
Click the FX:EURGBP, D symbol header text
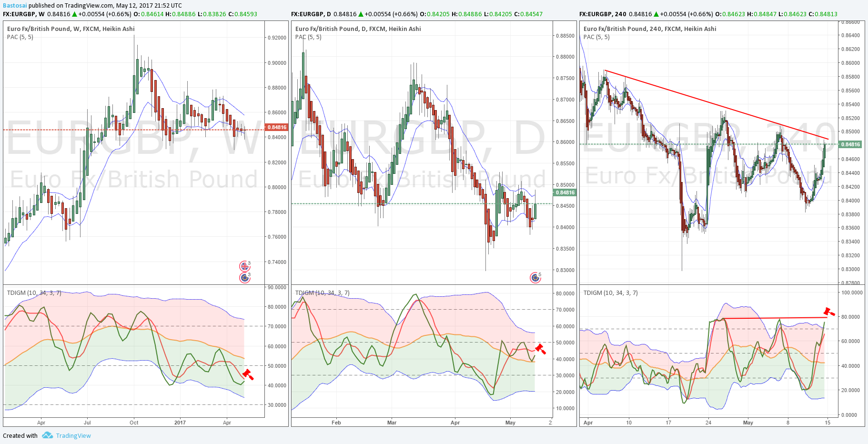311,14
